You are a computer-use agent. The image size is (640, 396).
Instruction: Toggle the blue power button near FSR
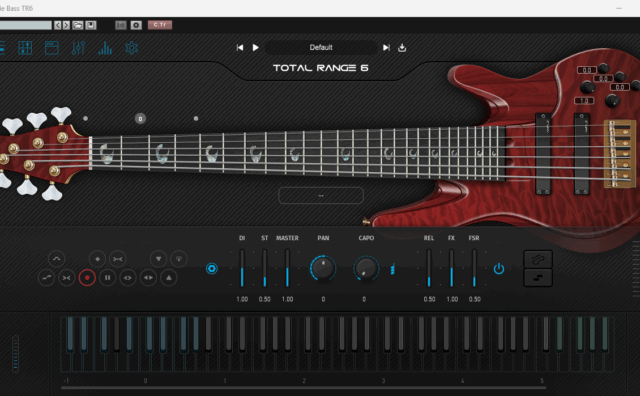[499, 269]
